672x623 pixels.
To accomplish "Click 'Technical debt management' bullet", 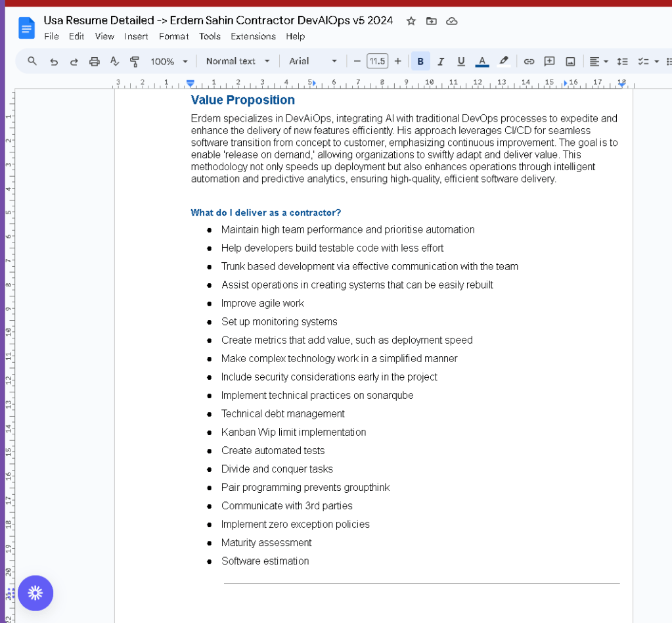I will (283, 414).
